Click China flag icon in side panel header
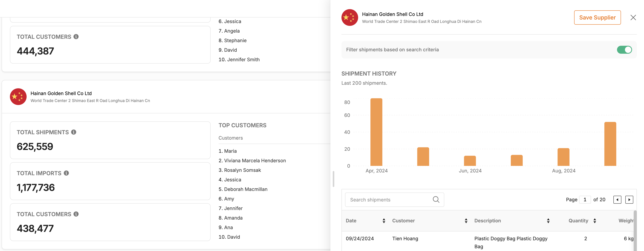The width and height of the screenshot is (644, 251). click(x=350, y=18)
